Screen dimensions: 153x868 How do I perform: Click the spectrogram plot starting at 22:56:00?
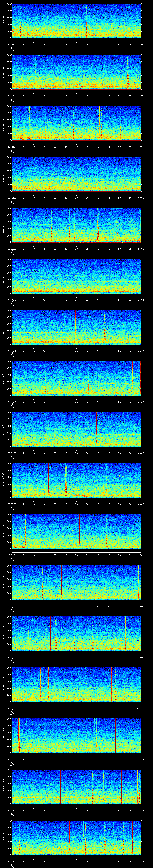(x=76, y=531)
